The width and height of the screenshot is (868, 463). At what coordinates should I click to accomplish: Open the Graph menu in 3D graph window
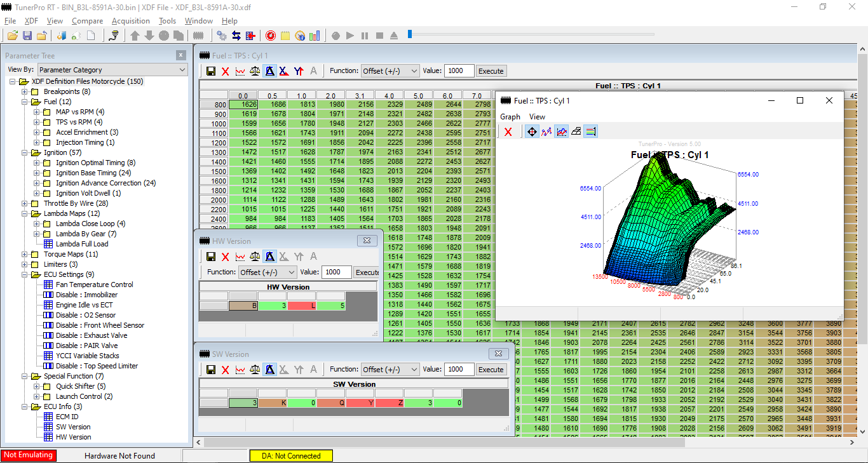(510, 117)
